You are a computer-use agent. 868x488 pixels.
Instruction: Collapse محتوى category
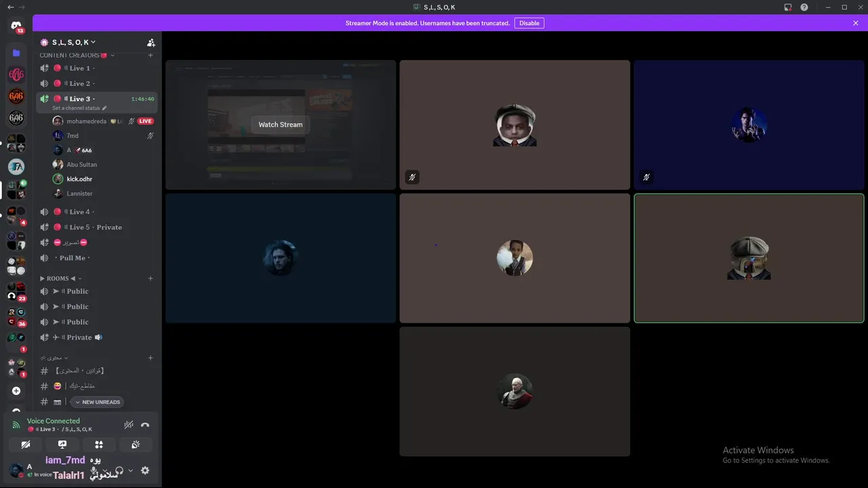56,358
